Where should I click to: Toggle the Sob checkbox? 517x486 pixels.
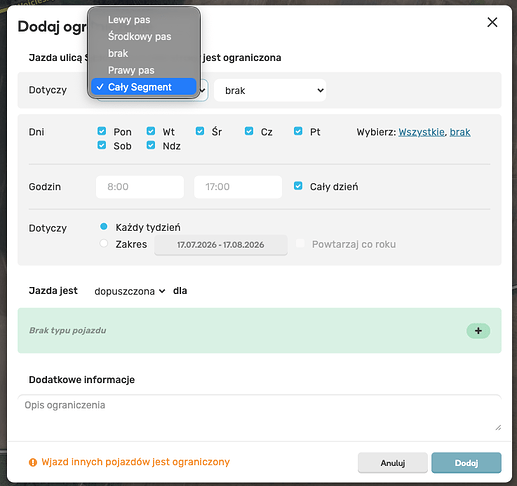(102, 145)
